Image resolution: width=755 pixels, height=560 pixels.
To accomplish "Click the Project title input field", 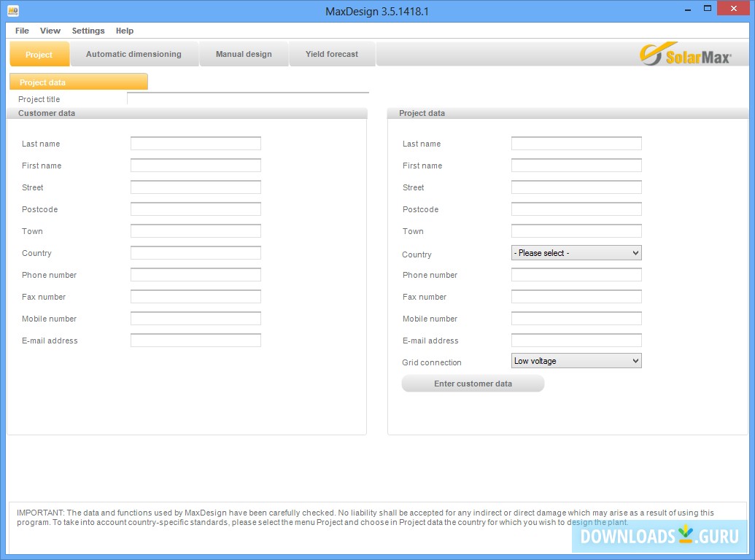I will pyautogui.click(x=248, y=98).
